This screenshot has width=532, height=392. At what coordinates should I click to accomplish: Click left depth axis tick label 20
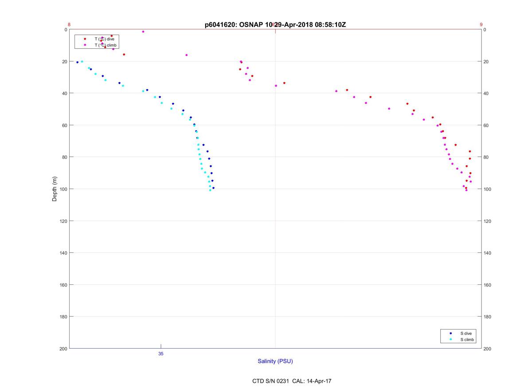click(64, 62)
